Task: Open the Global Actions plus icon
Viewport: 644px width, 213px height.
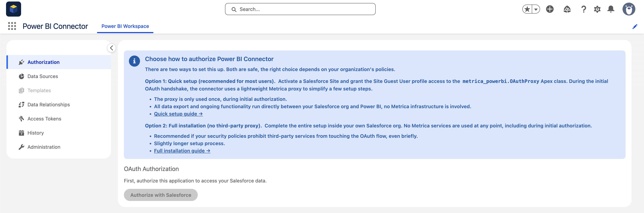Action: pyautogui.click(x=549, y=9)
